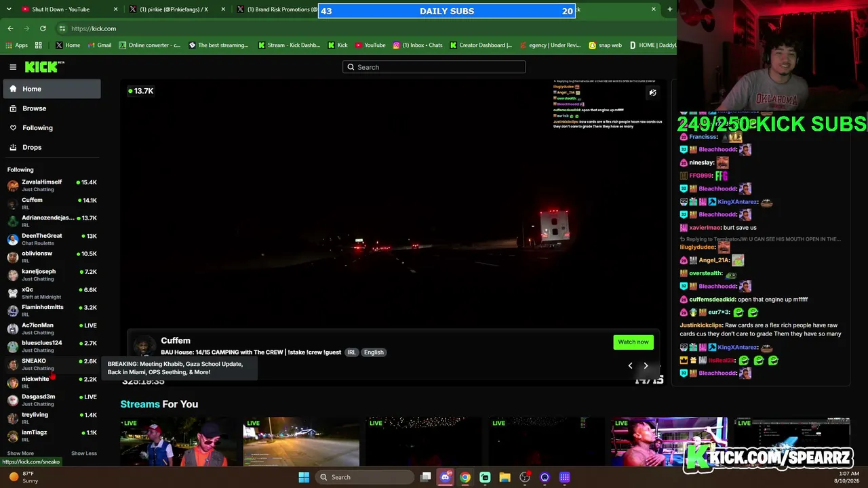Go to previous featured stream
The width and height of the screenshot is (868, 488).
point(630,366)
